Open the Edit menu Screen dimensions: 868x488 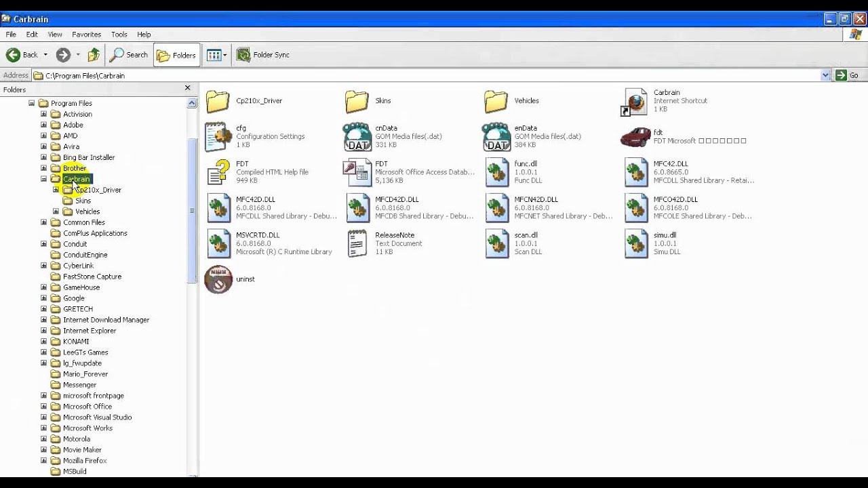32,35
